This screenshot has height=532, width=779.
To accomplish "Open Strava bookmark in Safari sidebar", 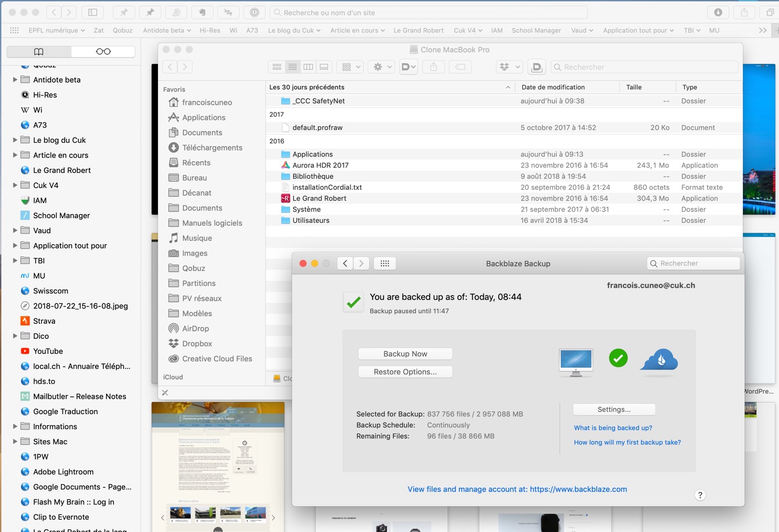I will [x=44, y=321].
